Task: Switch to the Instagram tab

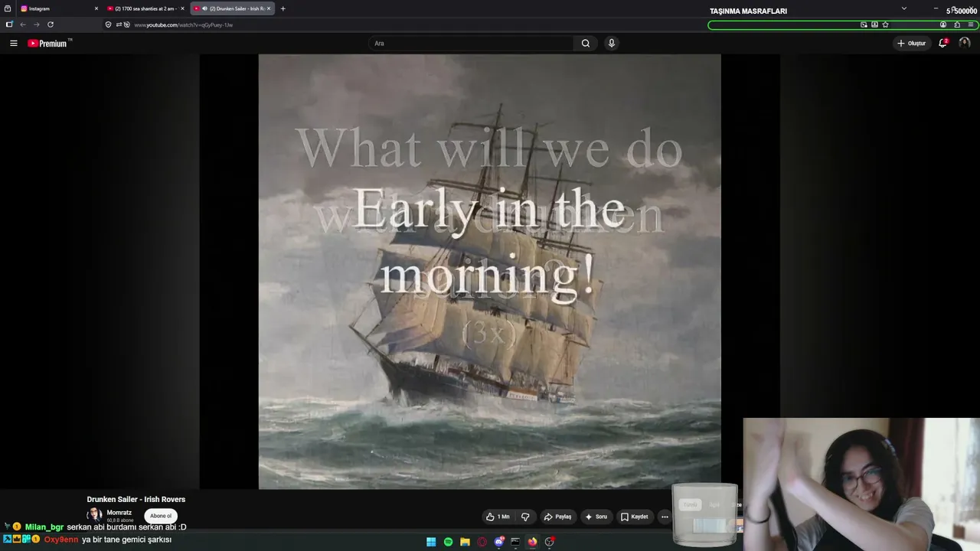Action: [x=59, y=8]
